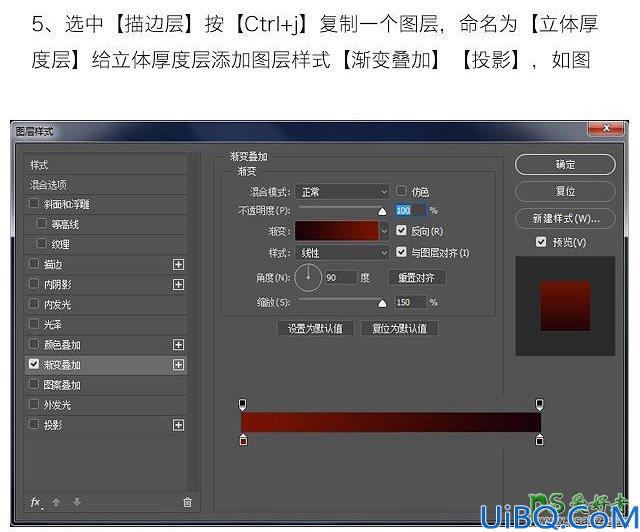Select the red color stop below gradient bar

(x=243, y=440)
